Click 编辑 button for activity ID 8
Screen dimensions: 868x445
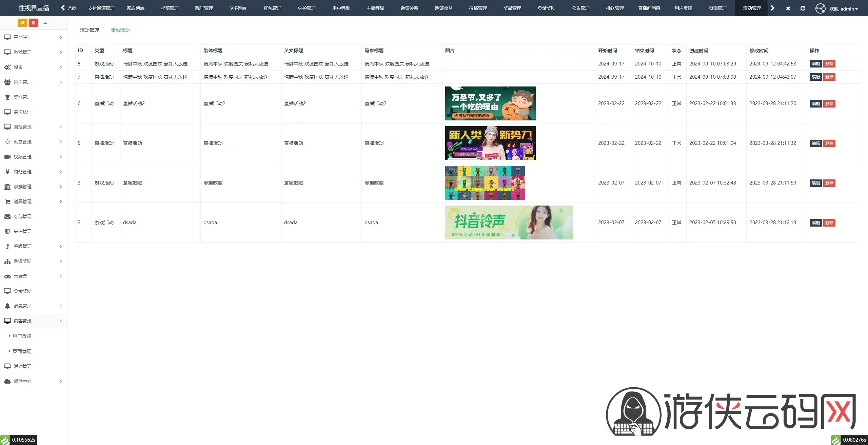(x=815, y=64)
